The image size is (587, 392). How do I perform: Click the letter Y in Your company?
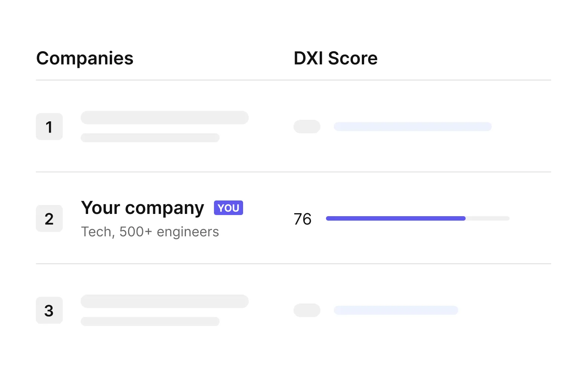click(x=87, y=208)
